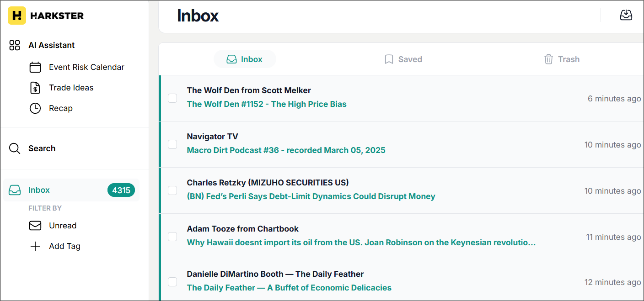Open Why Hawaii doesnt import oil email
The width and height of the screenshot is (644, 301).
point(361,243)
